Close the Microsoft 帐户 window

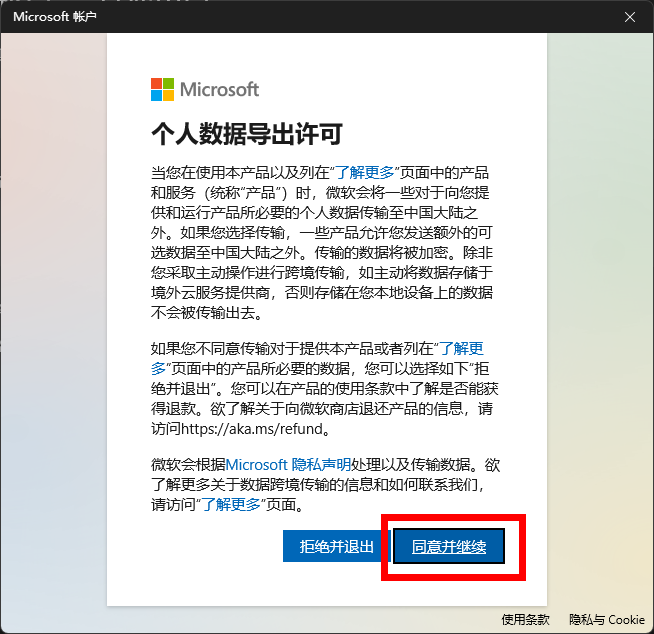coord(630,16)
